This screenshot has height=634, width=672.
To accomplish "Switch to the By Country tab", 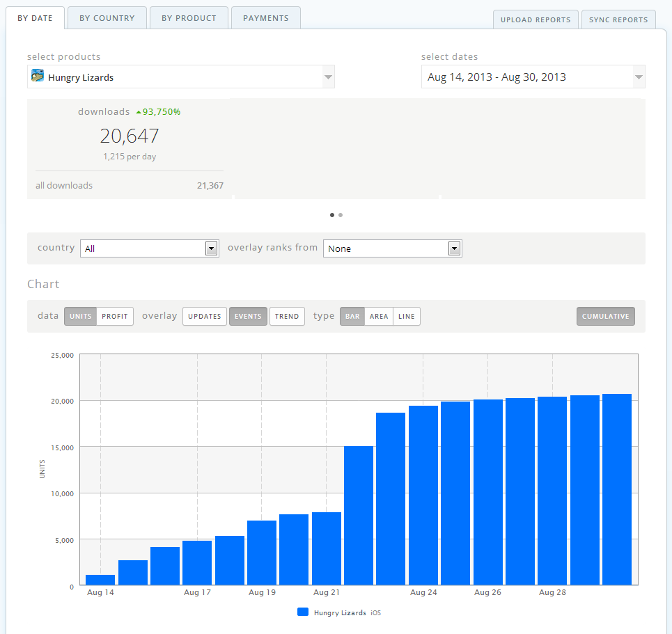I will 107,18.
